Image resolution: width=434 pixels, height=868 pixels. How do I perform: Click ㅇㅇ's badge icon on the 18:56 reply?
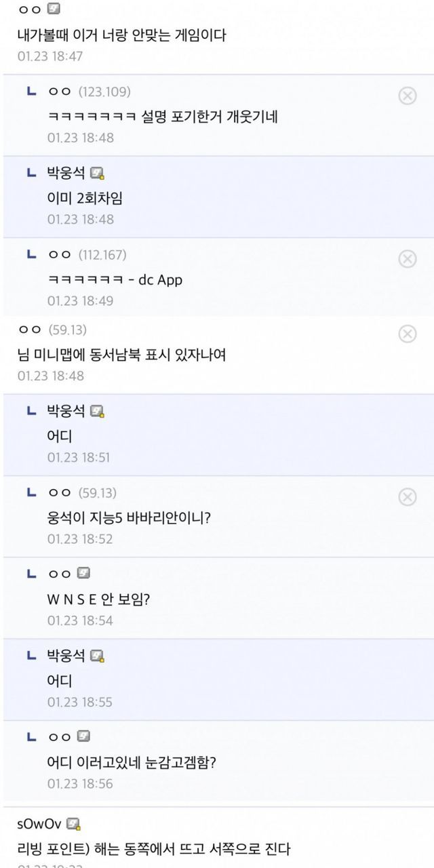(83, 736)
